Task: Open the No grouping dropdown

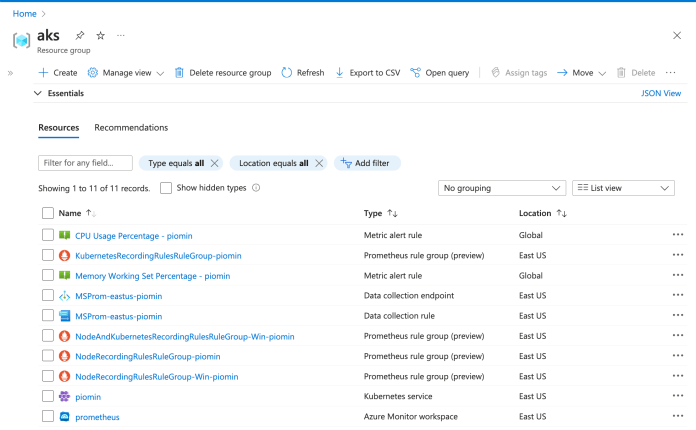Action: [502, 188]
